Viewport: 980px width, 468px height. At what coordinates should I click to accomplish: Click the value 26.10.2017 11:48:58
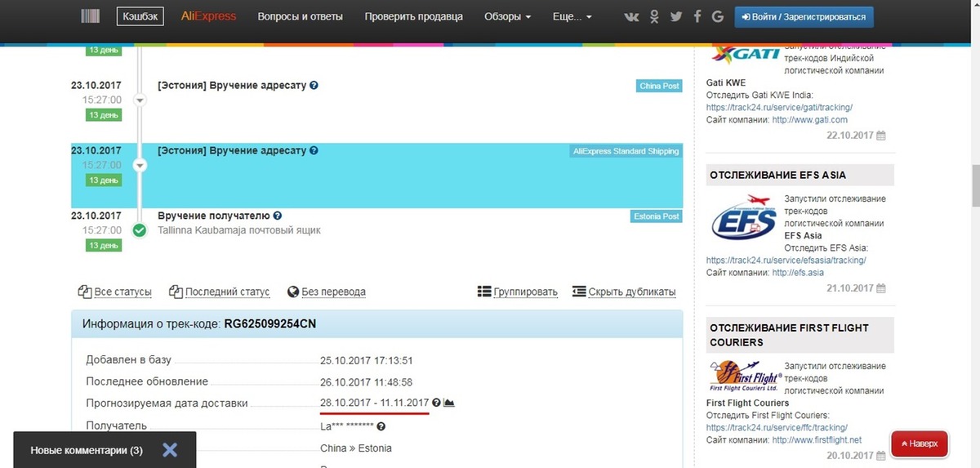pos(367,382)
